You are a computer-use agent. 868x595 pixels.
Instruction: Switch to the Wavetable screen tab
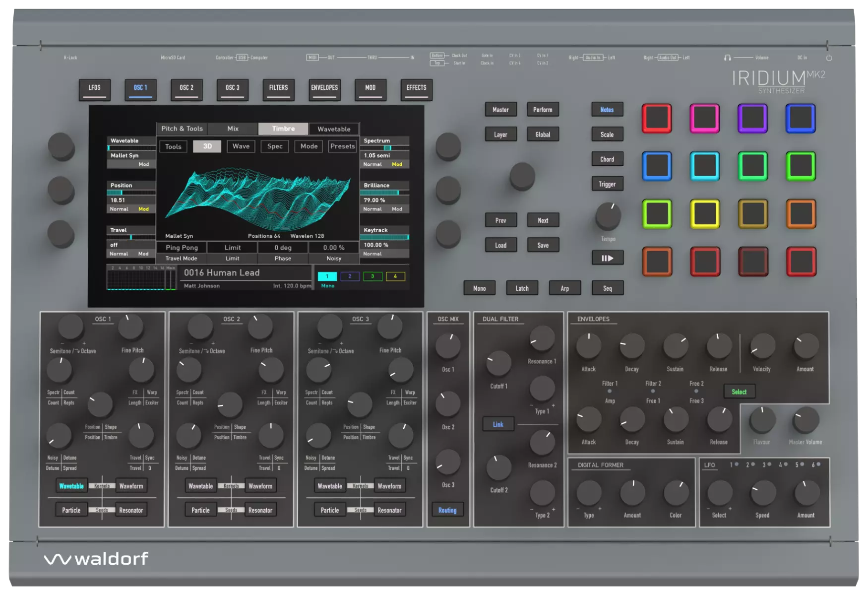click(x=334, y=129)
